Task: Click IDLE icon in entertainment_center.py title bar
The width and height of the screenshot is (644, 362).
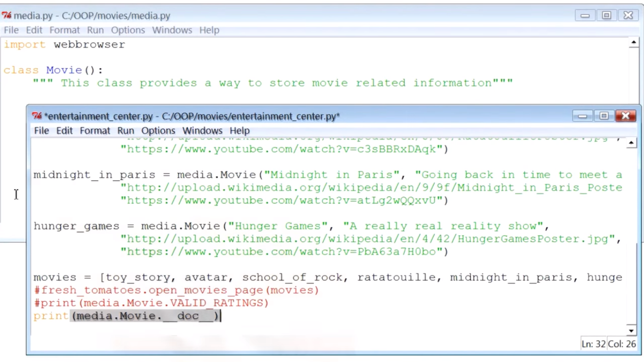Action: pos(37,116)
